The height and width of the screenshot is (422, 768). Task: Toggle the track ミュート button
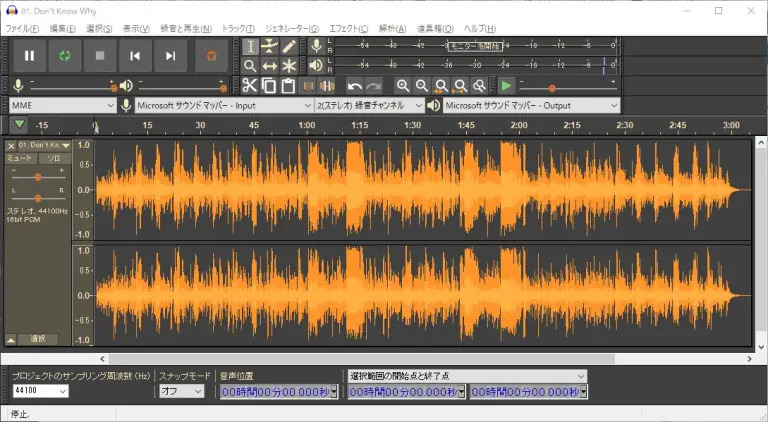[20, 158]
